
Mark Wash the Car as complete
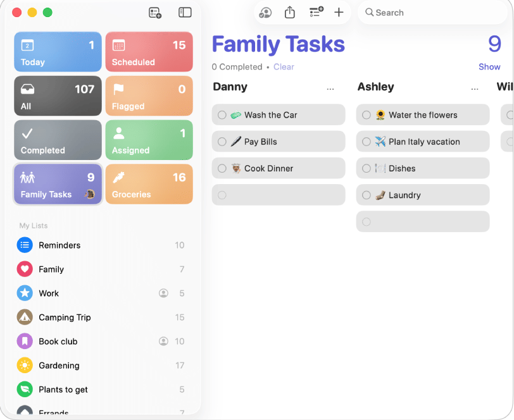coord(222,115)
